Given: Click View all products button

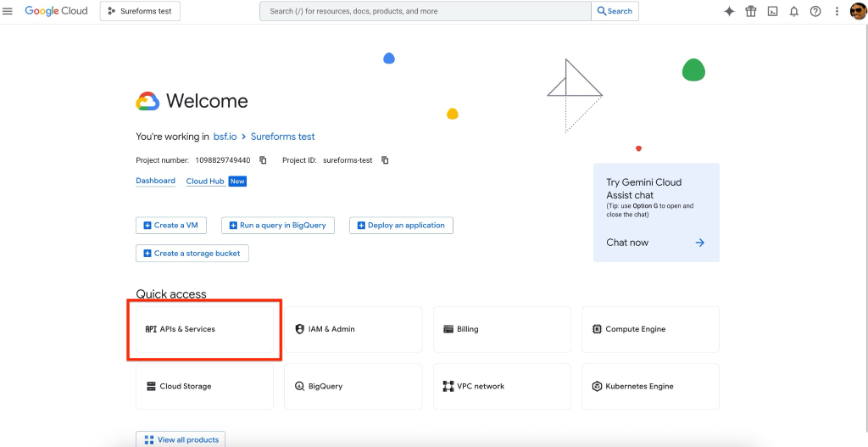Looking at the screenshot, I should (181, 440).
